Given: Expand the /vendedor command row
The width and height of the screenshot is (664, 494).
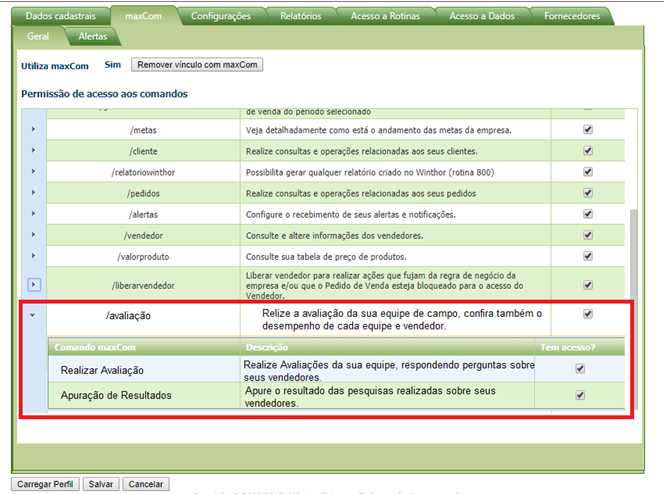Looking at the screenshot, I should tap(34, 235).
